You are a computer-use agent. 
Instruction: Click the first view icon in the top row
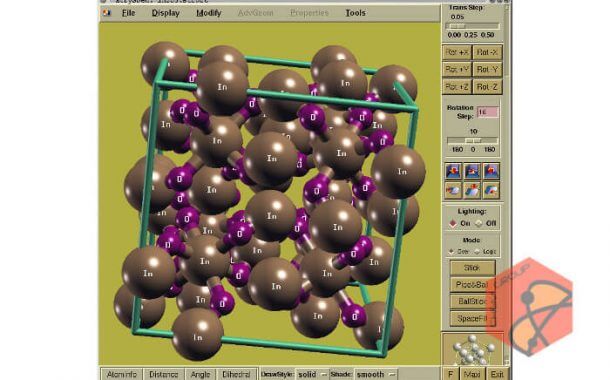coord(453,171)
